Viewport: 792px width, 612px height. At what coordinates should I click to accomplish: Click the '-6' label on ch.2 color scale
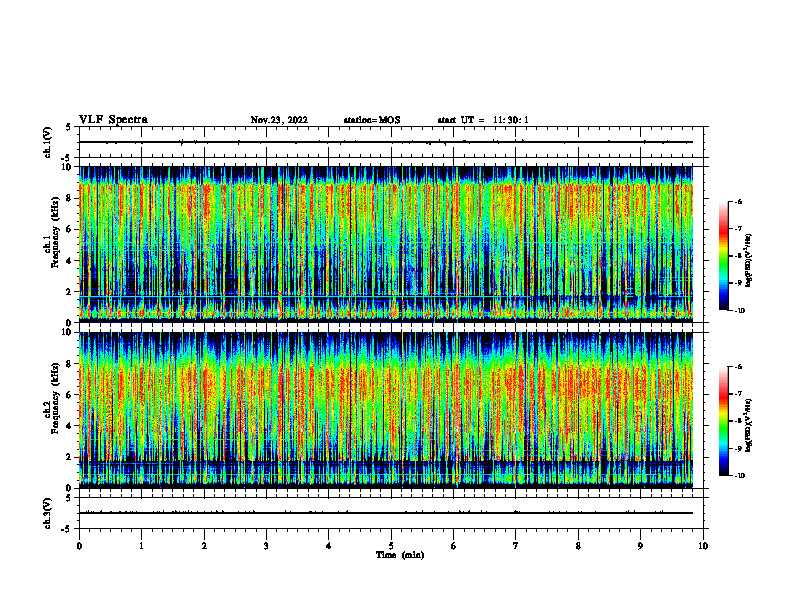click(x=738, y=367)
